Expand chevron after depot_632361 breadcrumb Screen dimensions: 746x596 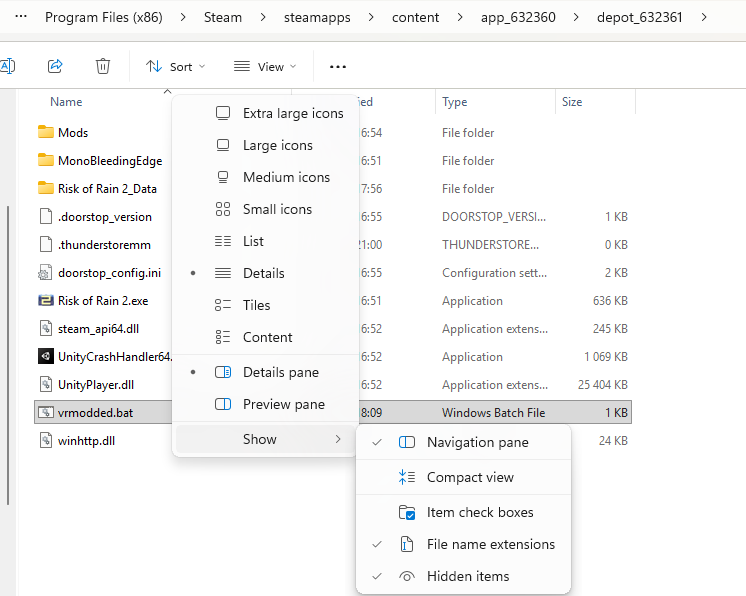coord(704,17)
